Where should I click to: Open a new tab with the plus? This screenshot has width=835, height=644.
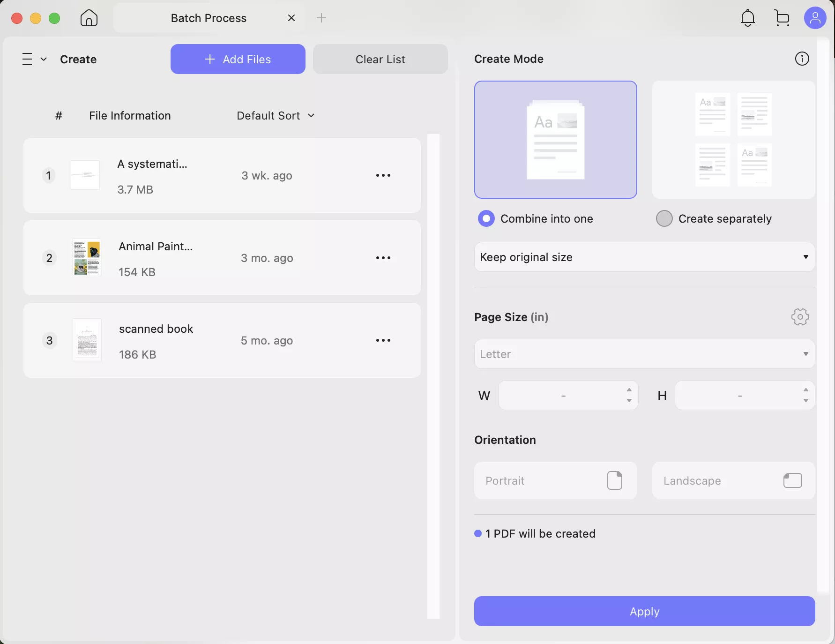point(321,18)
